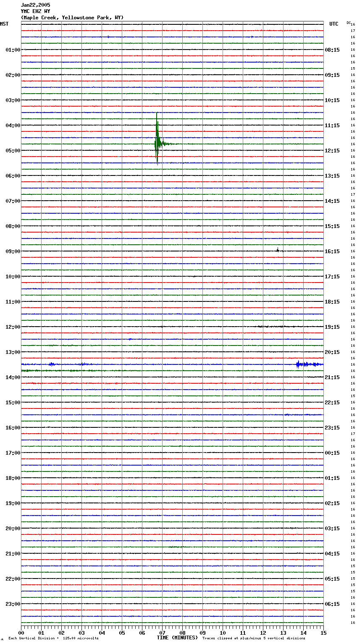Click the 11:15 UTC time label

332,126
